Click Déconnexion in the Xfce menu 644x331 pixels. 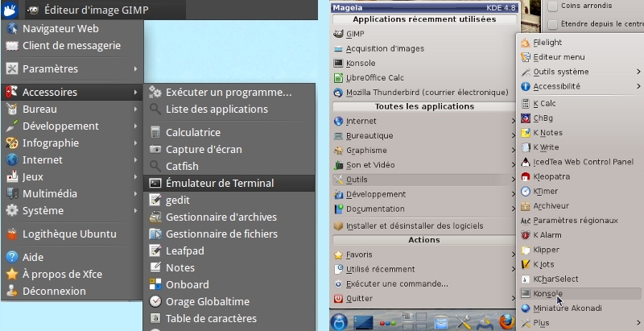pyautogui.click(x=72, y=292)
